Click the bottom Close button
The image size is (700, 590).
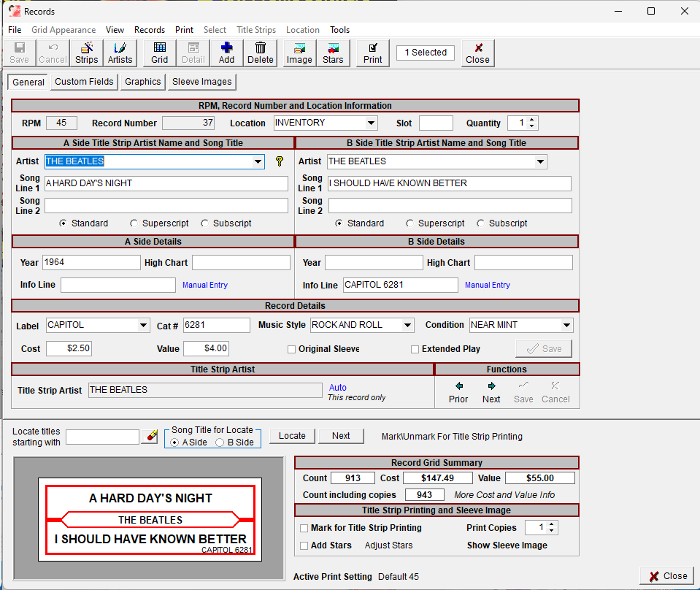point(667,576)
